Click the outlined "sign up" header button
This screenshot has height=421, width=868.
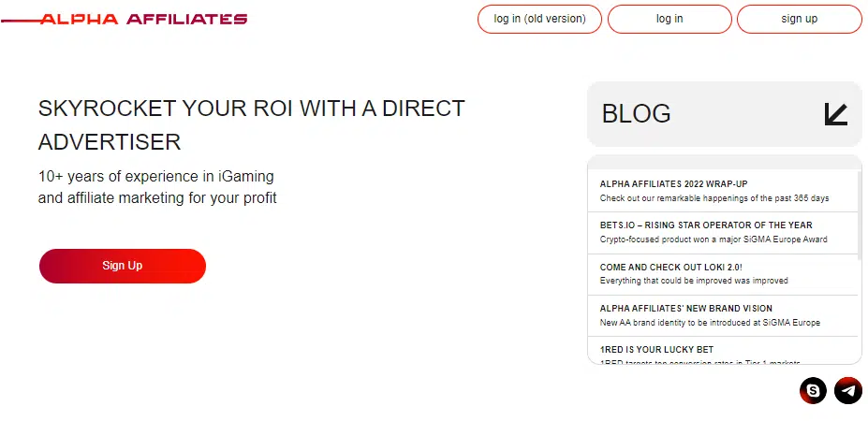(x=799, y=19)
